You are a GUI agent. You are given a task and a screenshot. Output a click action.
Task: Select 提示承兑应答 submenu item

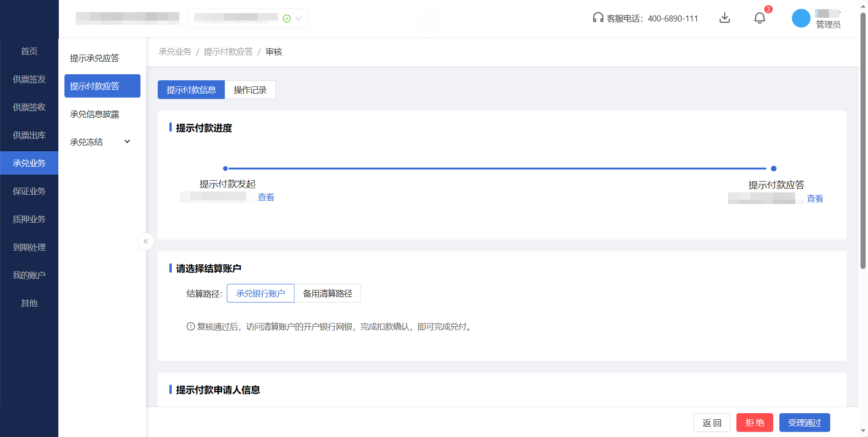tap(102, 58)
